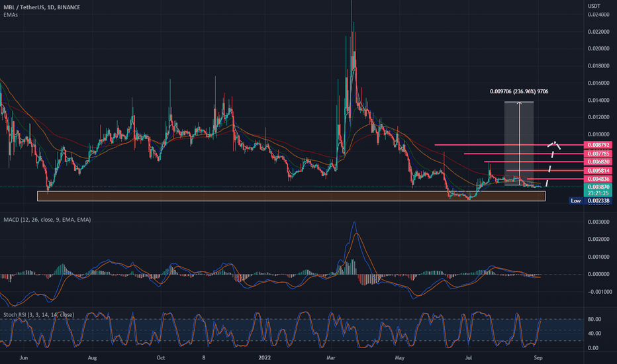Click the Aug label on time axis
Image resolution: width=617 pixels, height=364 pixels.
(x=92, y=357)
